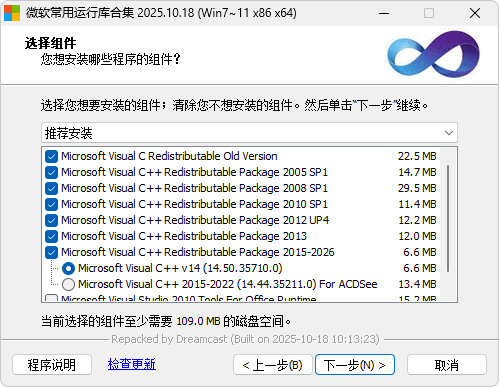Continue with 下一步(N) button
The width and height of the screenshot is (499, 387).
pos(355,365)
